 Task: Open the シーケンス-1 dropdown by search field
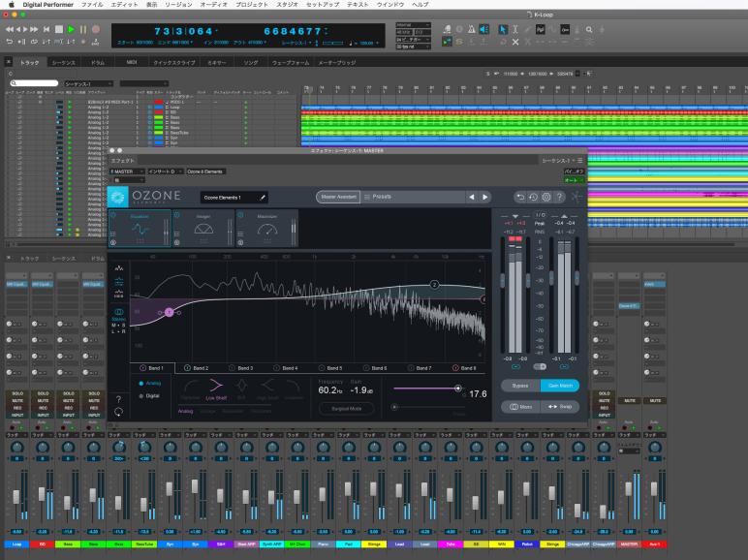[x=88, y=83]
